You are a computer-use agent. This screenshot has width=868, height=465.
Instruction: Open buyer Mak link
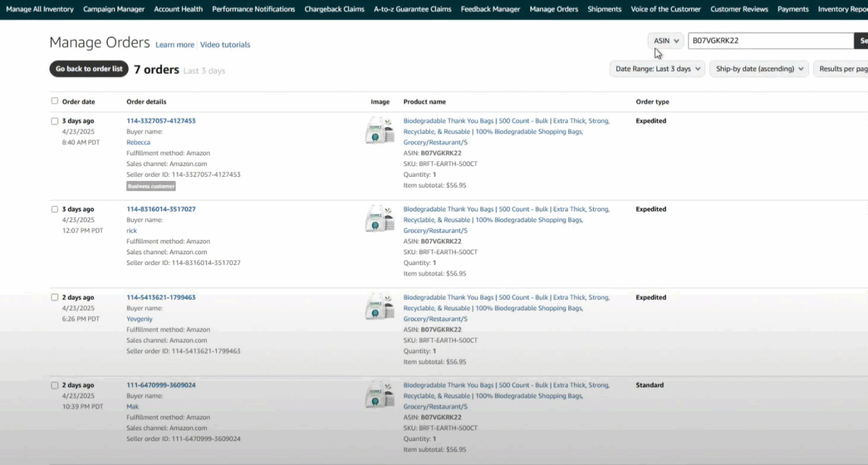pos(133,407)
